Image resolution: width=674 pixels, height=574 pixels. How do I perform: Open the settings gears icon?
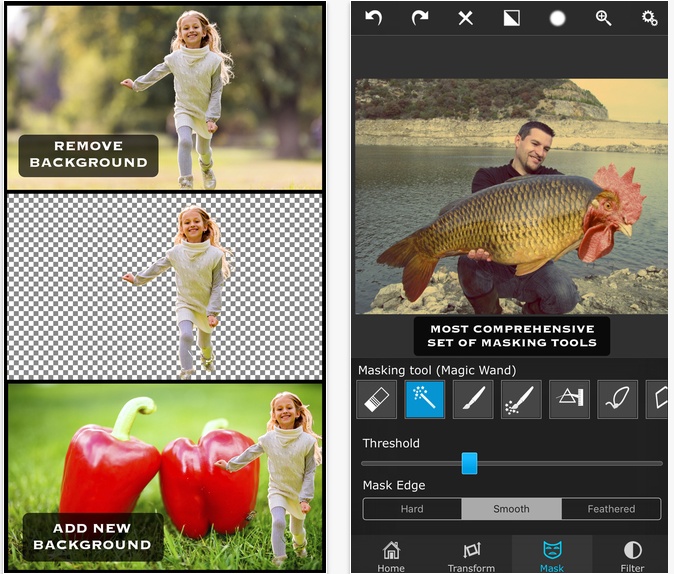(x=650, y=18)
